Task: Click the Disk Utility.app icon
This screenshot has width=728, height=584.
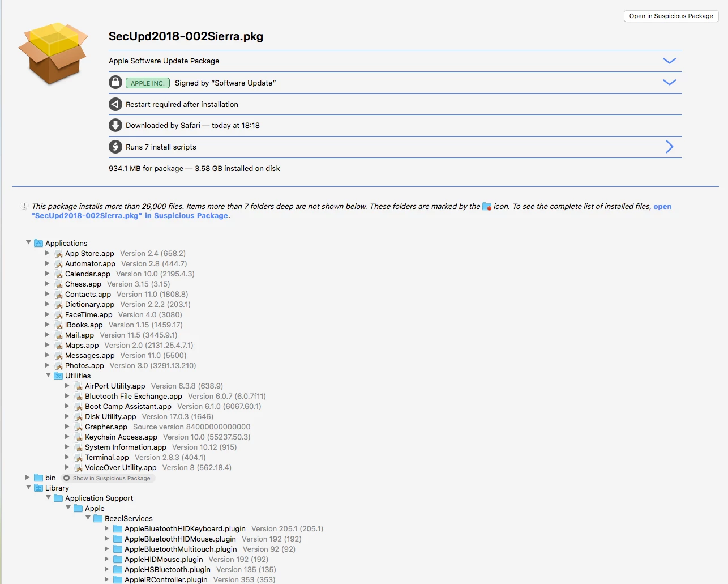Action: [x=78, y=417]
